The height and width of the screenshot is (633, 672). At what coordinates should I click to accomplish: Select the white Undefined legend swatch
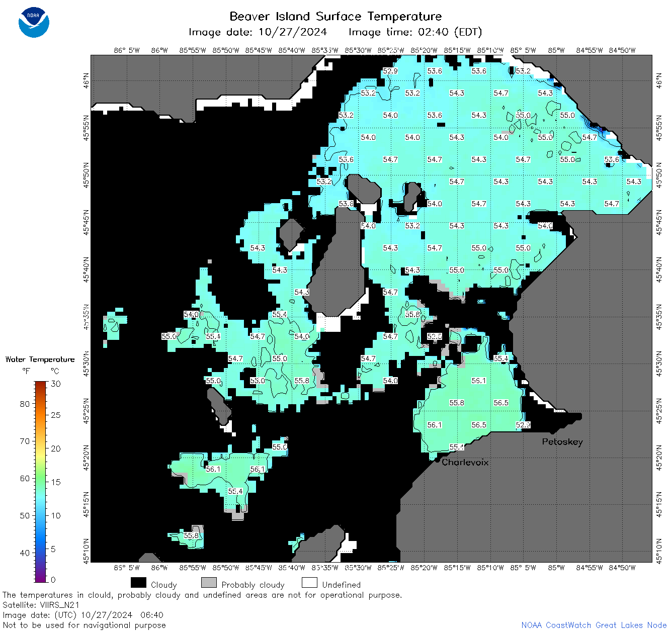309,582
